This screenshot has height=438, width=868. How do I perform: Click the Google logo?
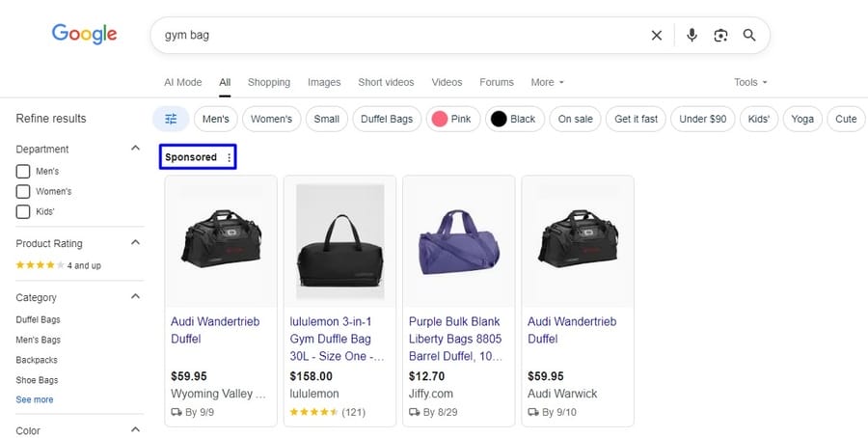pyautogui.click(x=84, y=34)
